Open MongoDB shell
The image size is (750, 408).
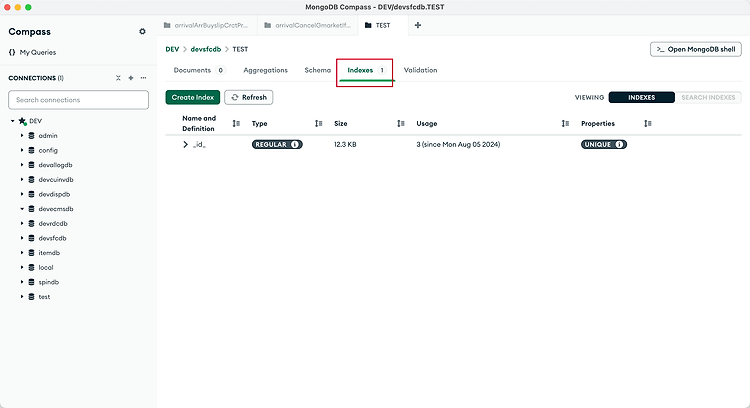696,49
